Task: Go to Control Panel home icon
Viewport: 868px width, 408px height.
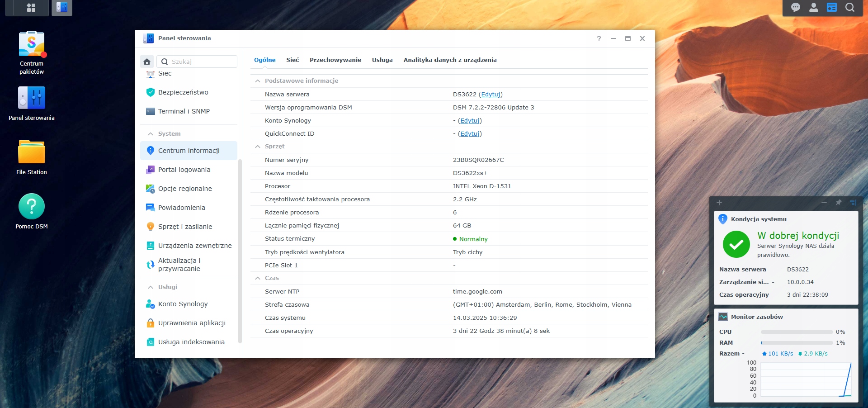Action: (147, 62)
